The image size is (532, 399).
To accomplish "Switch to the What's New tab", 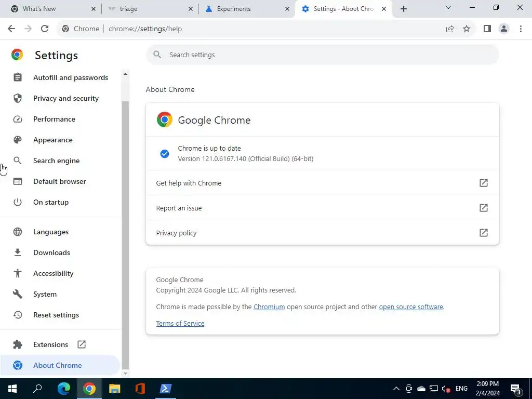I will click(51, 9).
